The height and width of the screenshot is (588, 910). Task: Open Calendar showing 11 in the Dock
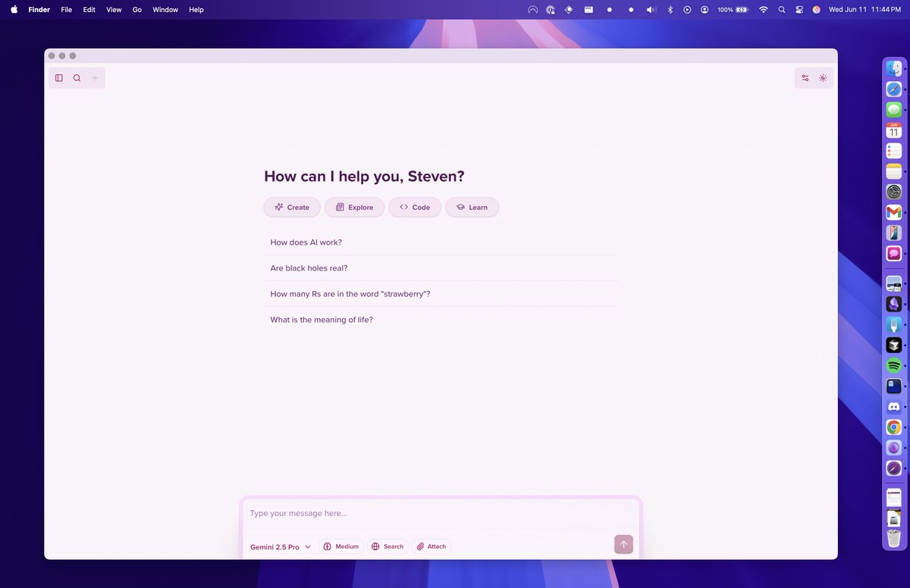(x=894, y=130)
